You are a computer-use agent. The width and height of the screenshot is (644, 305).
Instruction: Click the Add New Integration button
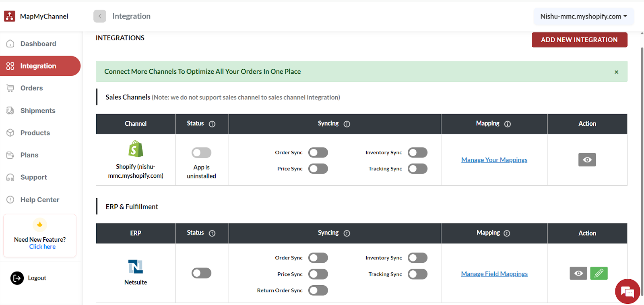[579, 40]
